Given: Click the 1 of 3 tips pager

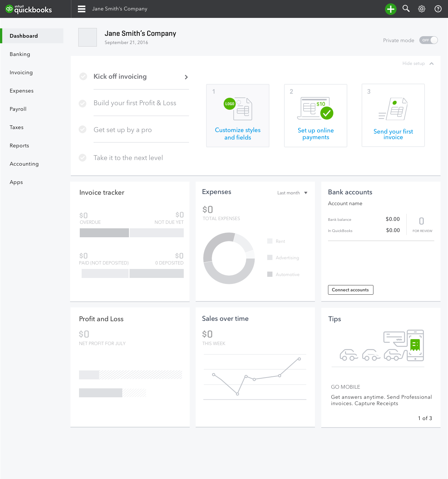Looking at the screenshot, I should click(425, 418).
